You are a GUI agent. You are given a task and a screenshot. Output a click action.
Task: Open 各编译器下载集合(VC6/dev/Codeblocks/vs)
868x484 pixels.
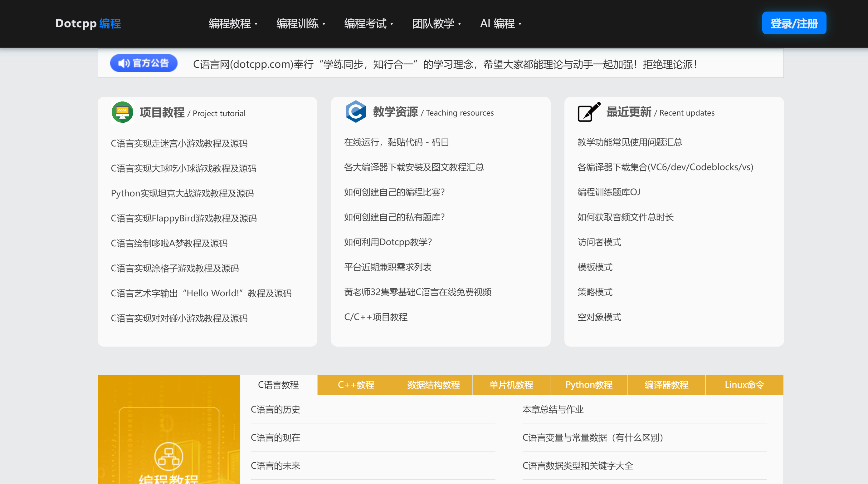pos(665,167)
